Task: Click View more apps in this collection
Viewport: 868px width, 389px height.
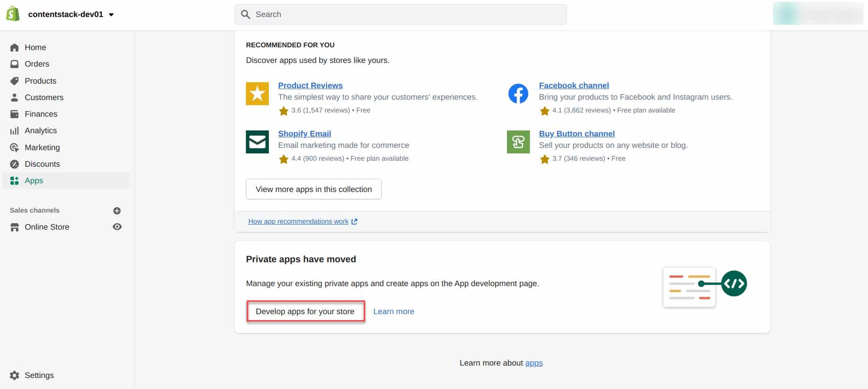Action: click(313, 189)
